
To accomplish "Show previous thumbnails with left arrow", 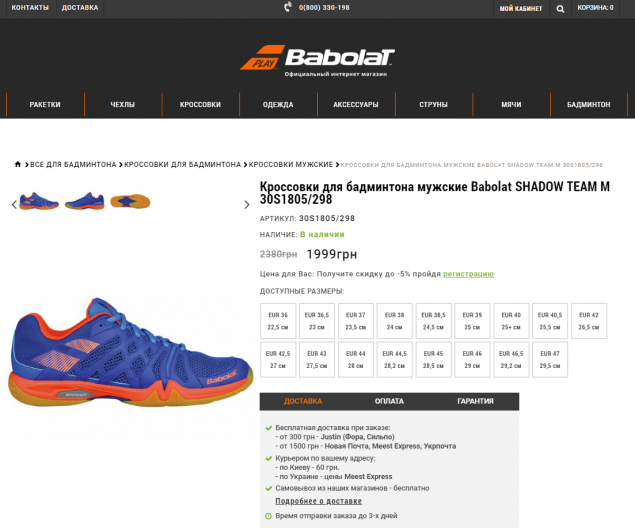I will point(14,204).
